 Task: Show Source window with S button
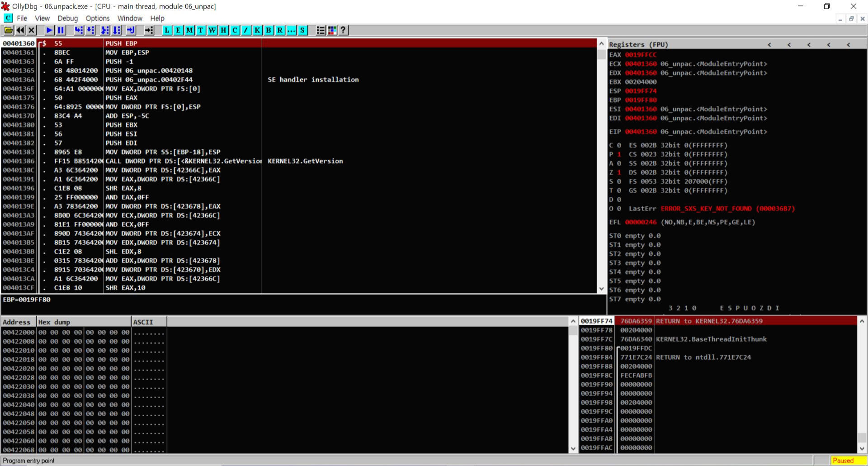coord(302,30)
